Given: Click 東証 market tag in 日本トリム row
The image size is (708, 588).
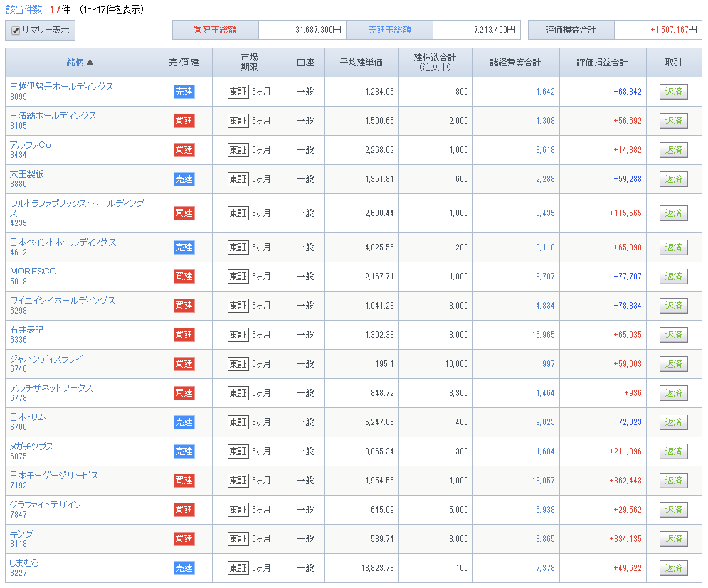Looking at the screenshot, I should pos(238,422).
